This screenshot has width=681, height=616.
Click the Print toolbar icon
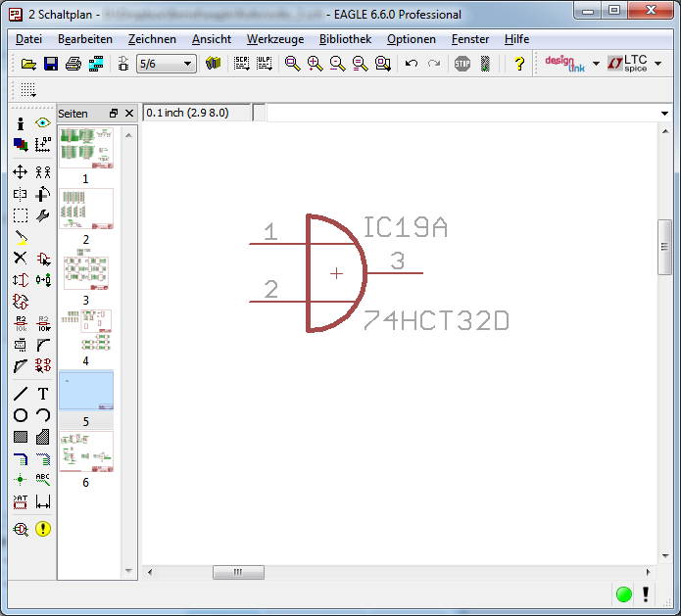[x=73, y=64]
